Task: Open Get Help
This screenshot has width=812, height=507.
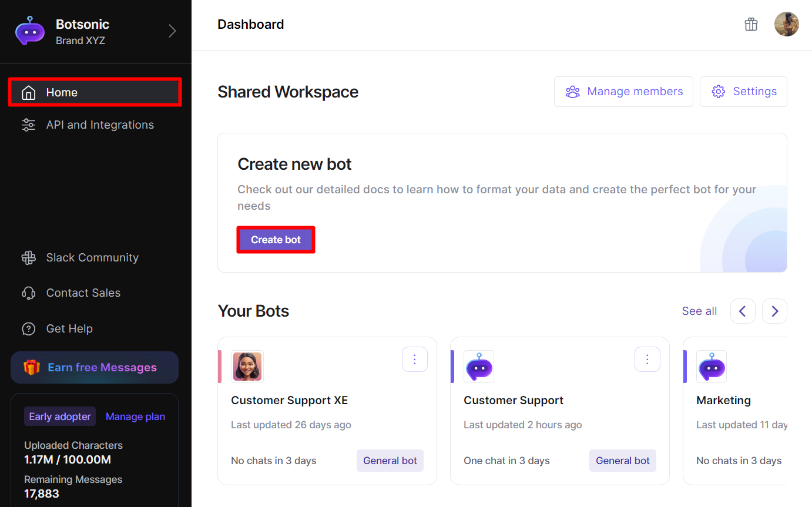Action: (x=69, y=328)
